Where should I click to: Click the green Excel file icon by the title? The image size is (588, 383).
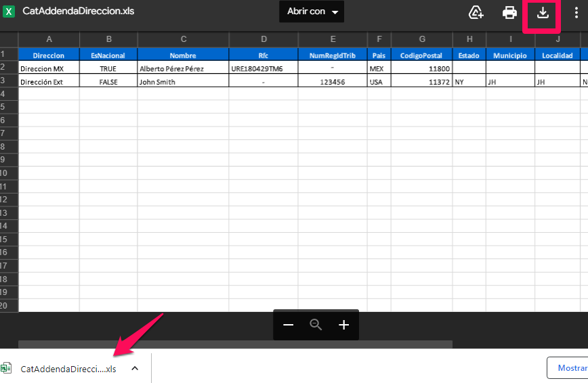(x=9, y=12)
